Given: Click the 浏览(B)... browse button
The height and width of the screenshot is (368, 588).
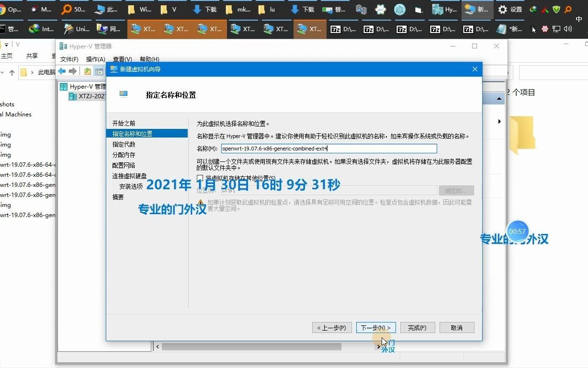Looking at the screenshot, I should pyautogui.click(x=456, y=191).
